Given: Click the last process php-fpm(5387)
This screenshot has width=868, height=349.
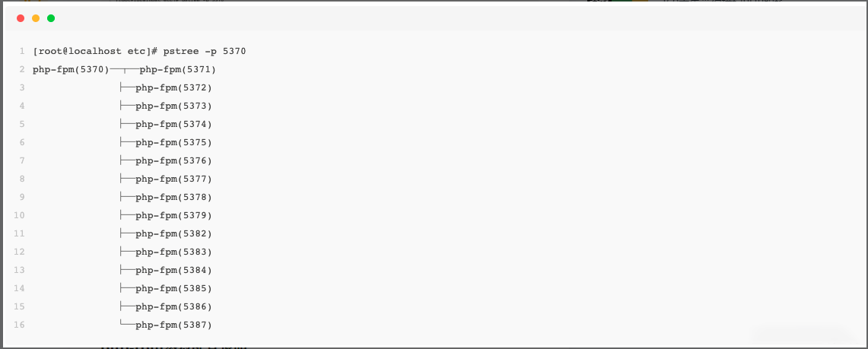Looking at the screenshot, I should (x=173, y=325).
